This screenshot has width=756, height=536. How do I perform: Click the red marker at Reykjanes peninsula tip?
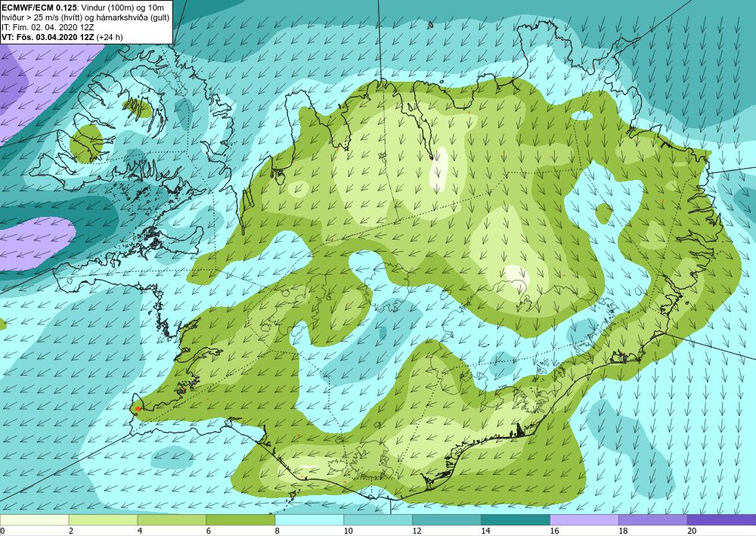click(x=138, y=409)
